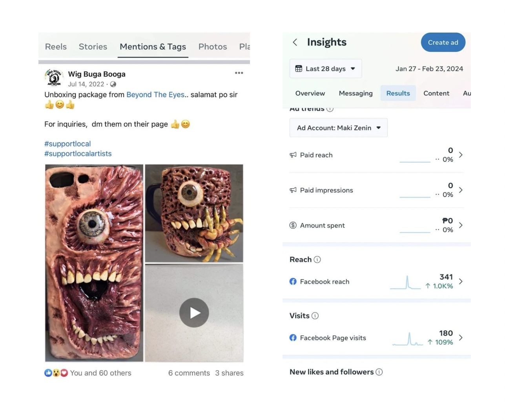Click info icon beside New likes and followers
The width and height of the screenshot is (505, 420).
click(379, 372)
